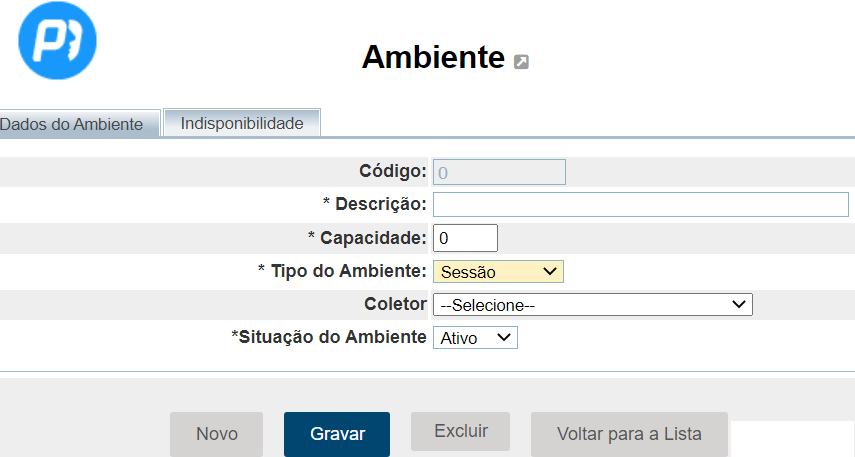Switch to Dados do Ambiente tab
The image size is (855, 457).
point(78,124)
